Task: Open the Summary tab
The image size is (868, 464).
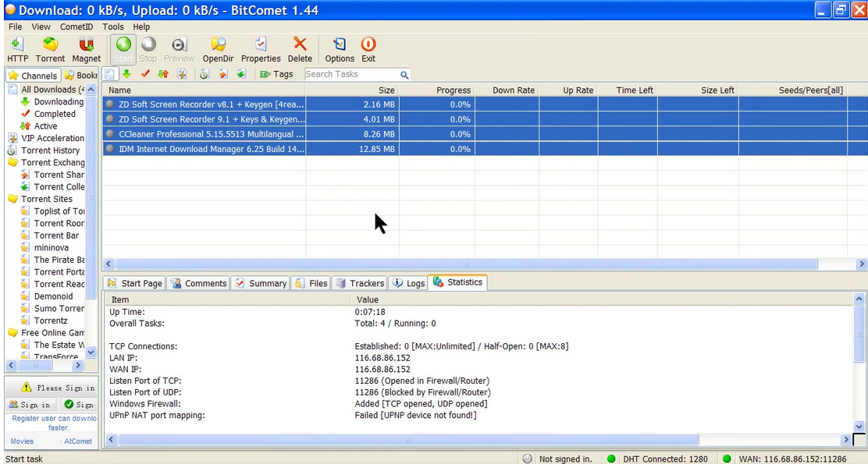Action: tap(261, 283)
